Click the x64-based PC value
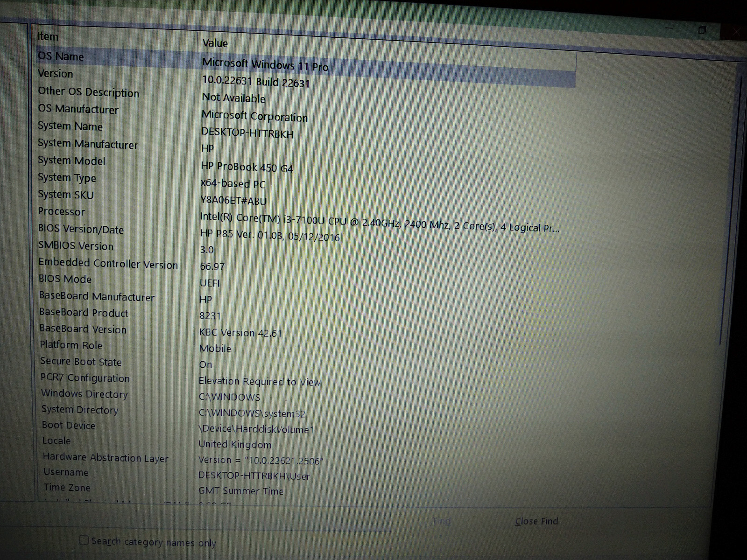Viewport: 747px width, 560px height. click(233, 183)
